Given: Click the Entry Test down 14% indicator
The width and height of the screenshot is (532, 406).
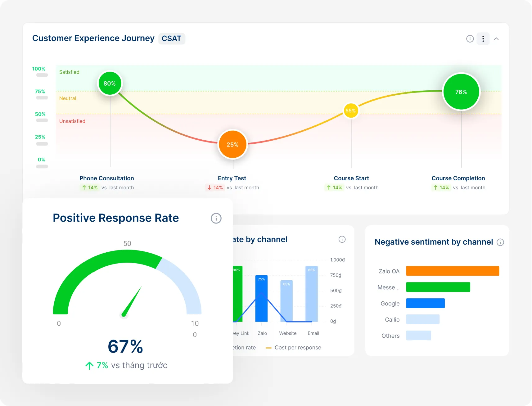Looking at the screenshot, I should click(215, 188).
